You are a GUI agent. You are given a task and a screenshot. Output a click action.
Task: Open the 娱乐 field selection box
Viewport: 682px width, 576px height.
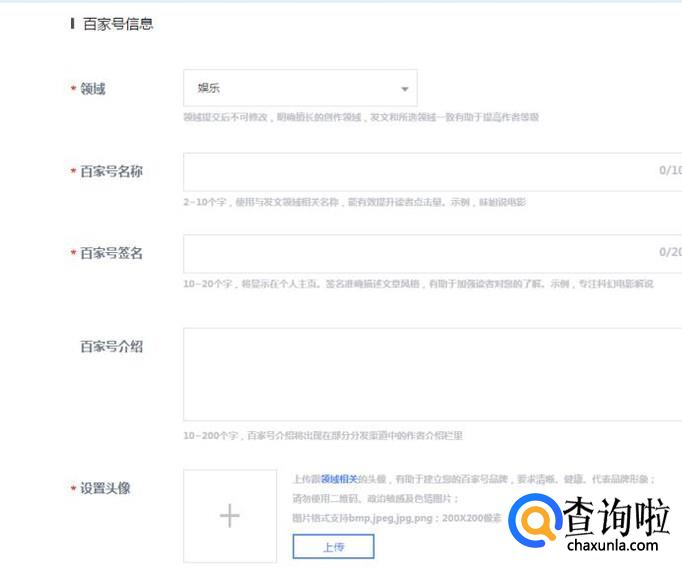(290, 88)
